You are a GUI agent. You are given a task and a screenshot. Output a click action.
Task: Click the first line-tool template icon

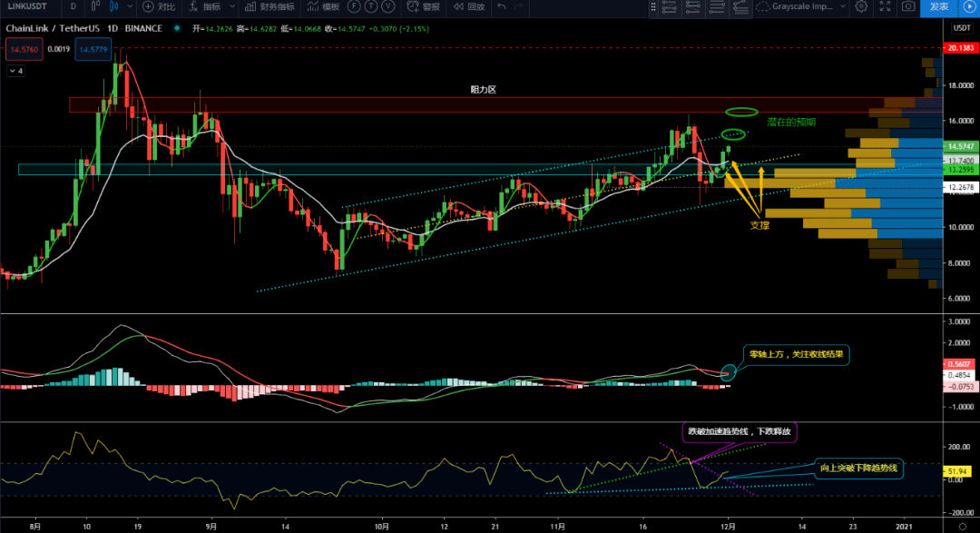[670, 7]
